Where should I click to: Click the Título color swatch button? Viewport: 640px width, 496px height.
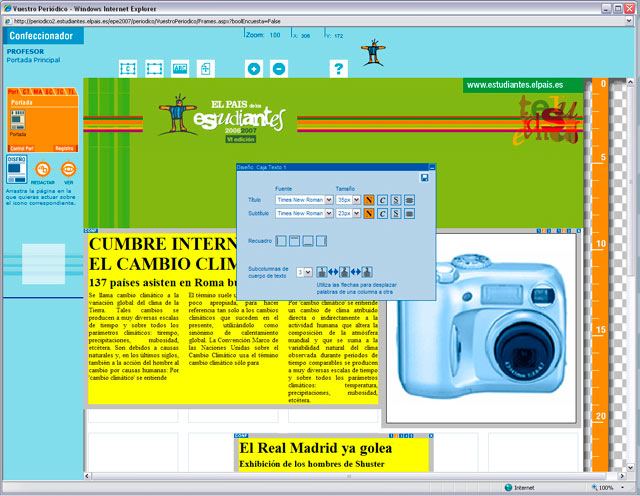point(411,200)
